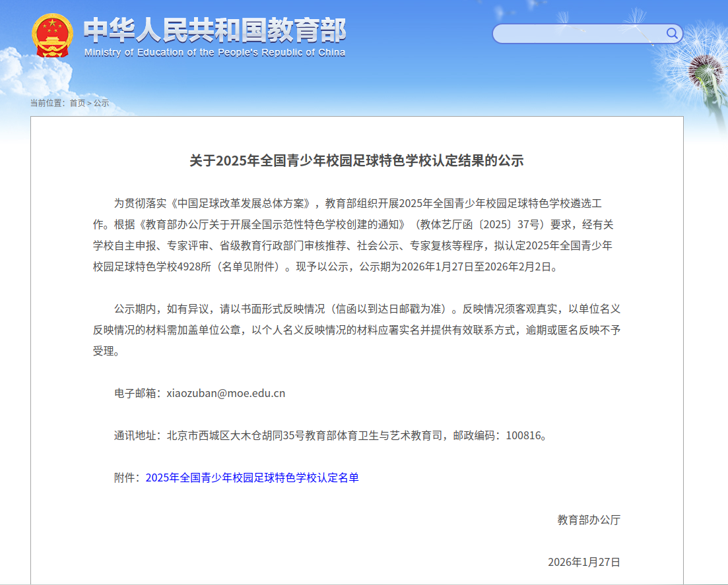Click the 教育部办公厅 signature text
Image resolution: width=728 pixels, height=585 pixels.
pyautogui.click(x=589, y=520)
